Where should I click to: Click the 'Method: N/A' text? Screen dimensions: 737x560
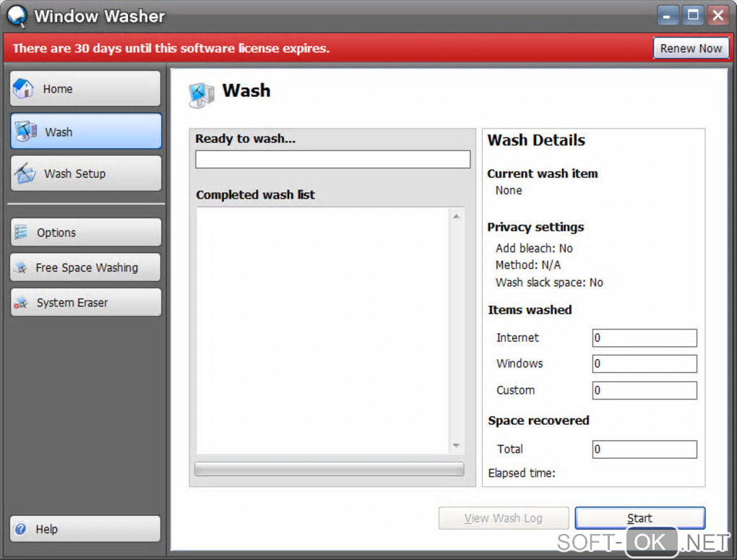(x=528, y=265)
